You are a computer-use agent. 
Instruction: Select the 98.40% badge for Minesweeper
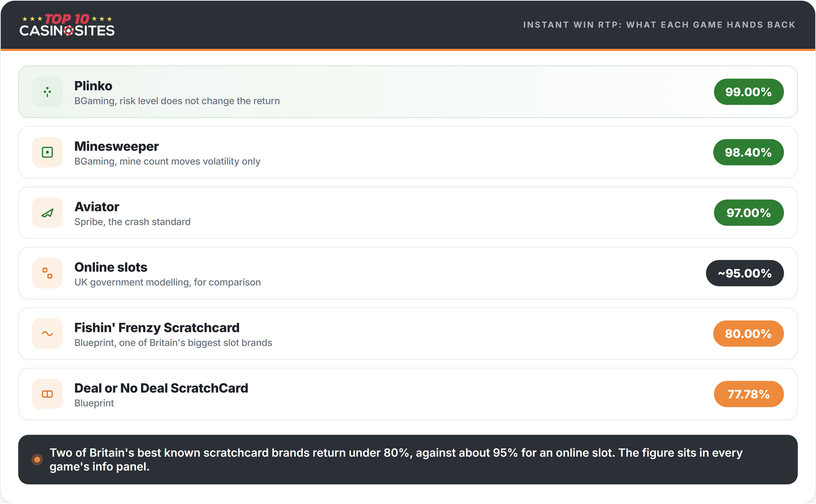[748, 152]
